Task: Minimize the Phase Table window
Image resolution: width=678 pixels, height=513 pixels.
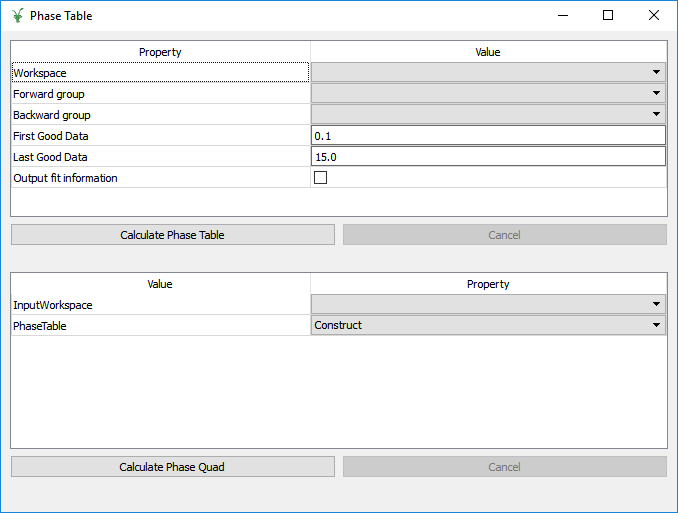Action: pos(562,16)
